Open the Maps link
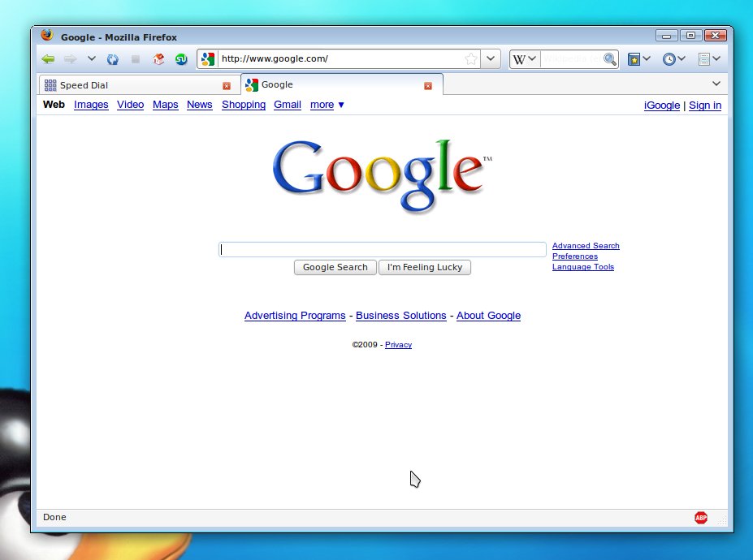Viewport: 753px width, 560px height. click(x=165, y=105)
